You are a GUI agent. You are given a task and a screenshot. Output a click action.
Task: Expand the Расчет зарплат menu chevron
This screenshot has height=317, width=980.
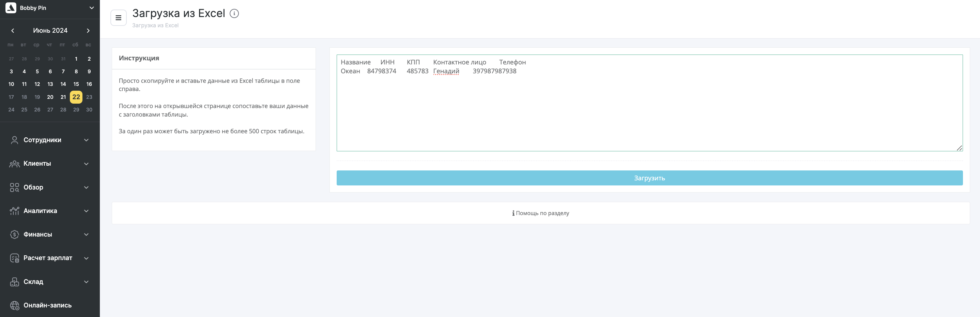tap(86, 258)
